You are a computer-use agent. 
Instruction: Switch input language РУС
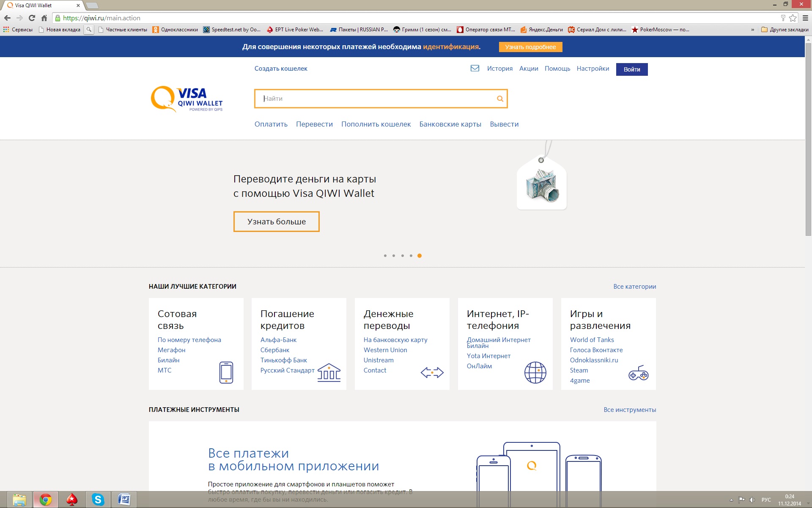pos(766,500)
